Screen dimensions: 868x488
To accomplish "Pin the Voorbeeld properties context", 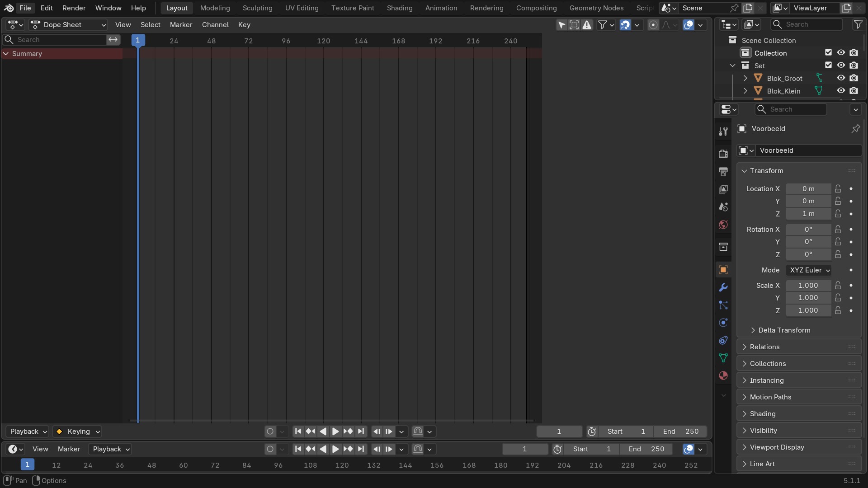I will tap(855, 129).
